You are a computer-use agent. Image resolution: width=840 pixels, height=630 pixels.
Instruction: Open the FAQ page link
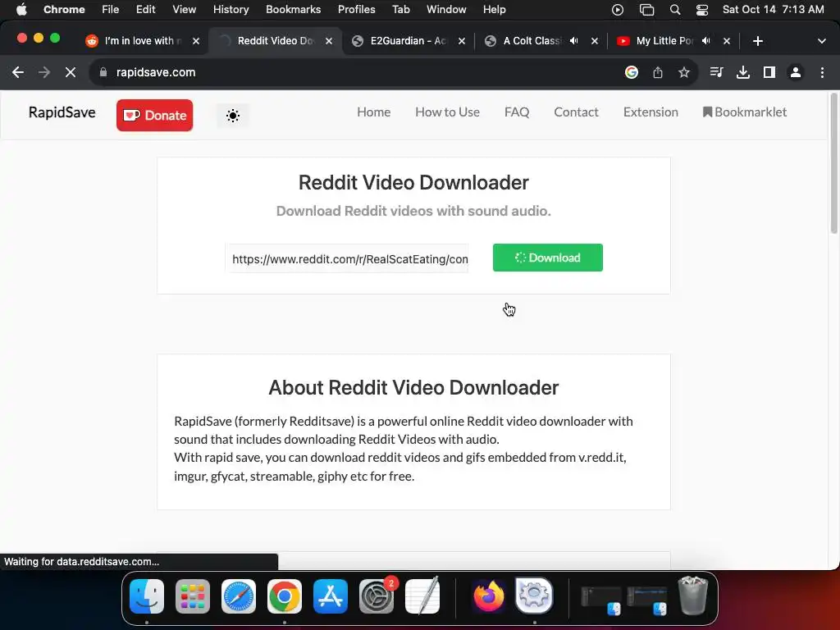(517, 112)
